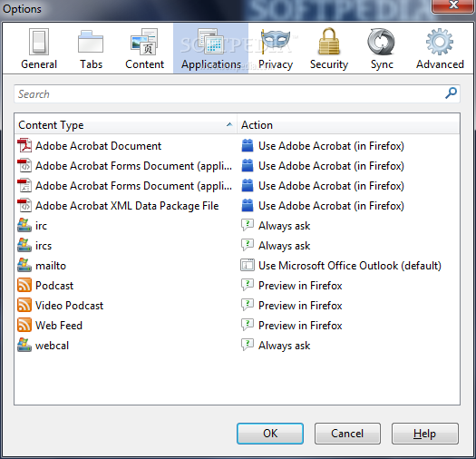Click the question icon in irc action
Screen dimensions: 476x459
tap(248, 225)
